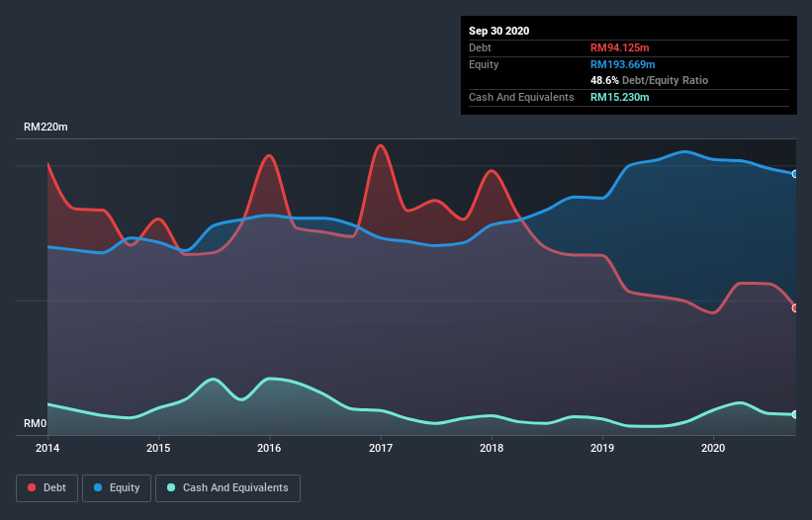Select the 2014 axis label

point(47,448)
